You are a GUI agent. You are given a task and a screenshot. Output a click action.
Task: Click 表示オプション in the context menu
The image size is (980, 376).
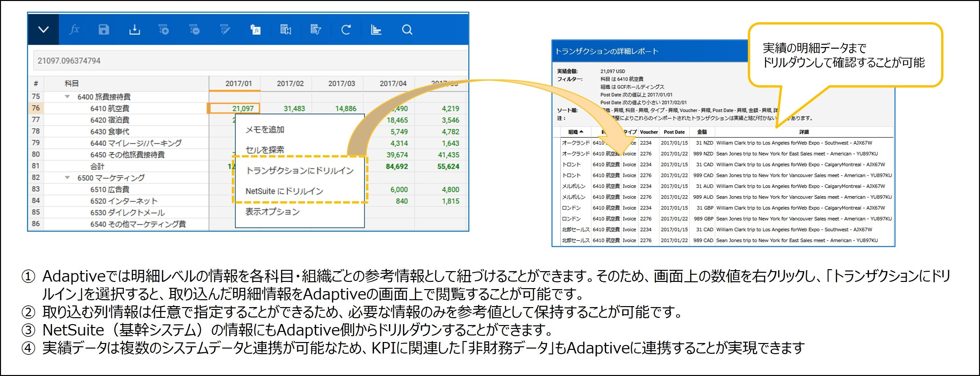[x=272, y=212]
